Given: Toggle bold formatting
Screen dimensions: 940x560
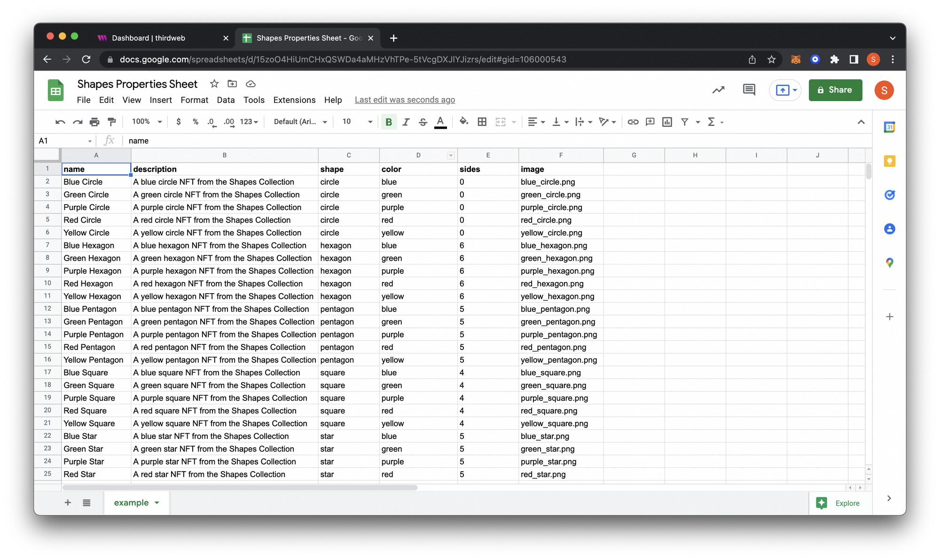Looking at the screenshot, I should (x=389, y=122).
